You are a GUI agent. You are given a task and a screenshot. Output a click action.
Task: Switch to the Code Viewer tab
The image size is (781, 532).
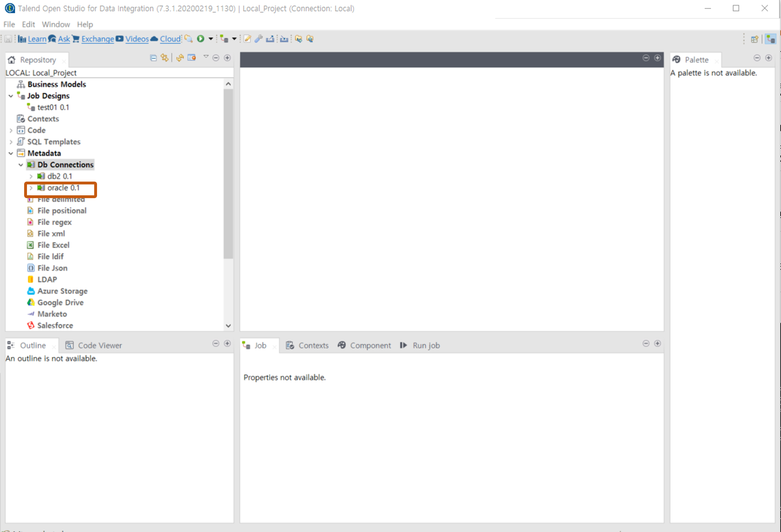tap(94, 345)
